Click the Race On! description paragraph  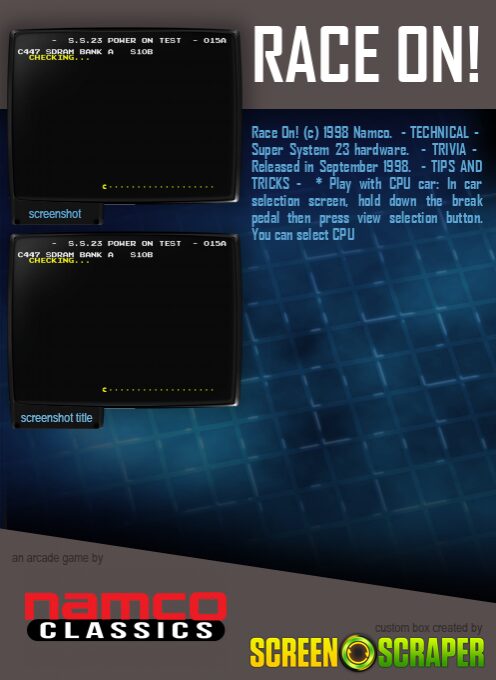click(x=367, y=183)
